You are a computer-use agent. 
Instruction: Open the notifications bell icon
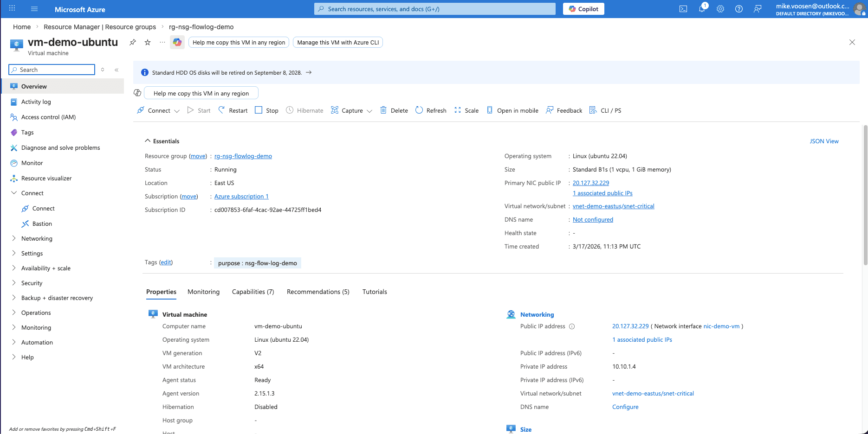702,9
